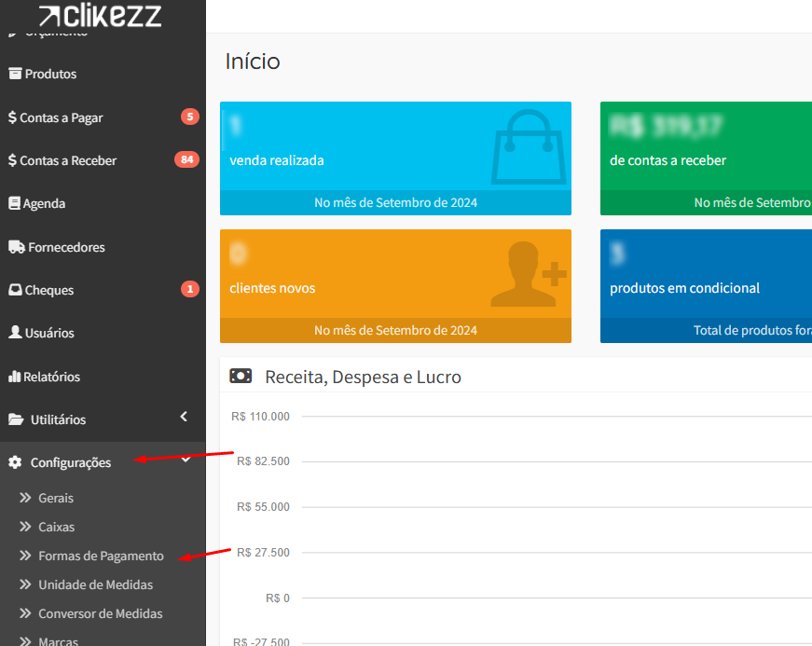Collapse the Configurações submenu arrow
Viewport: 812px width, 646px height.
[186, 460]
